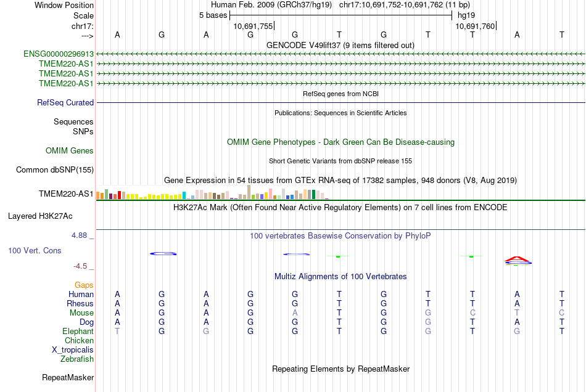
Task: Click the 5 bases scale text
Action: (x=213, y=15)
